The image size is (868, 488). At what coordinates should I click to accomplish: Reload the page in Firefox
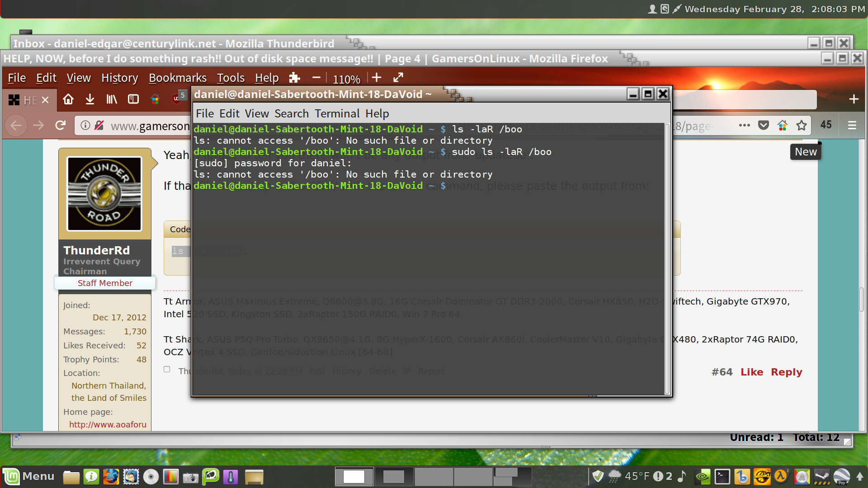[x=60, y=125]
